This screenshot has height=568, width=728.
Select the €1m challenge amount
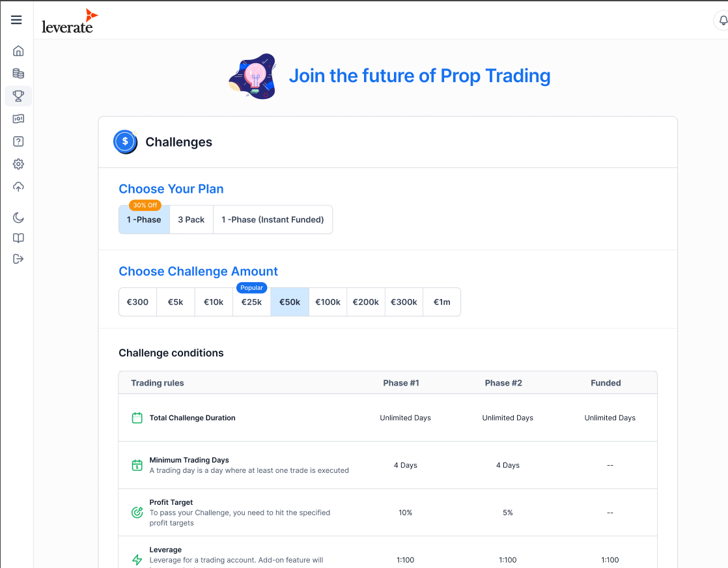pos(441,302)
